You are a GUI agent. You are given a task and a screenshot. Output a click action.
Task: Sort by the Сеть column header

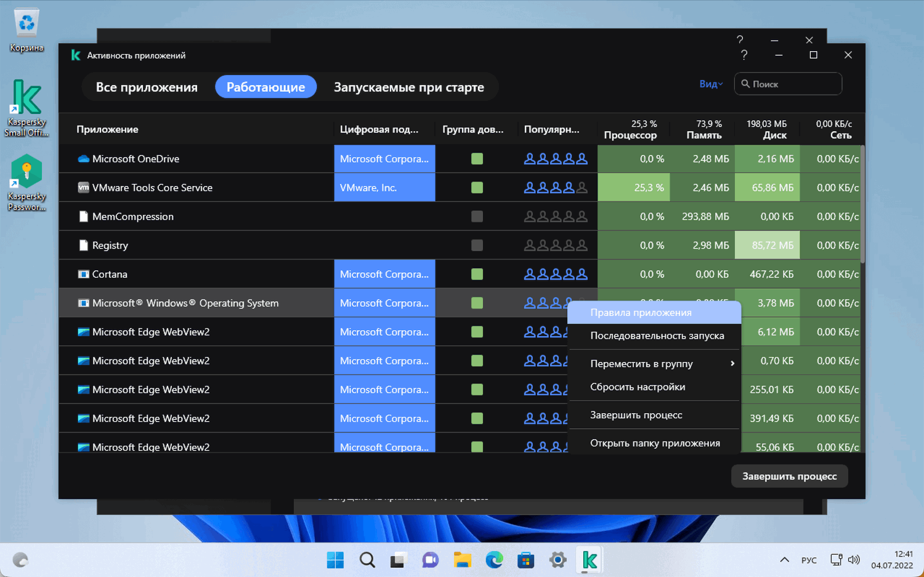coord(841,135)
